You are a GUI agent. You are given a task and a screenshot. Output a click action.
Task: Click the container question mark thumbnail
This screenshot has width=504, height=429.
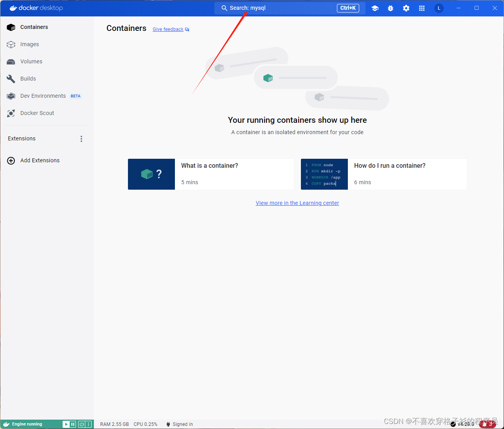151,174
